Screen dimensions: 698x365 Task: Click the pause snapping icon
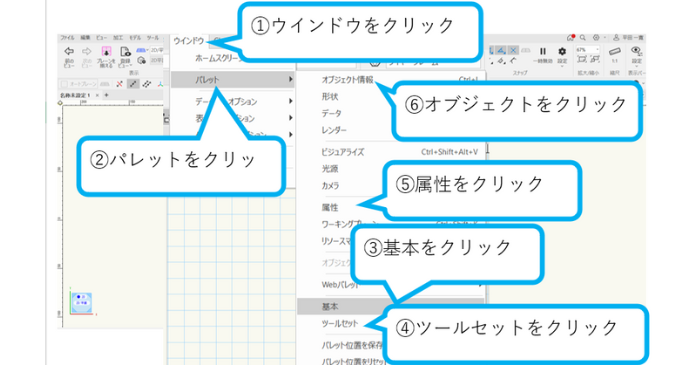tap(543, 52)
